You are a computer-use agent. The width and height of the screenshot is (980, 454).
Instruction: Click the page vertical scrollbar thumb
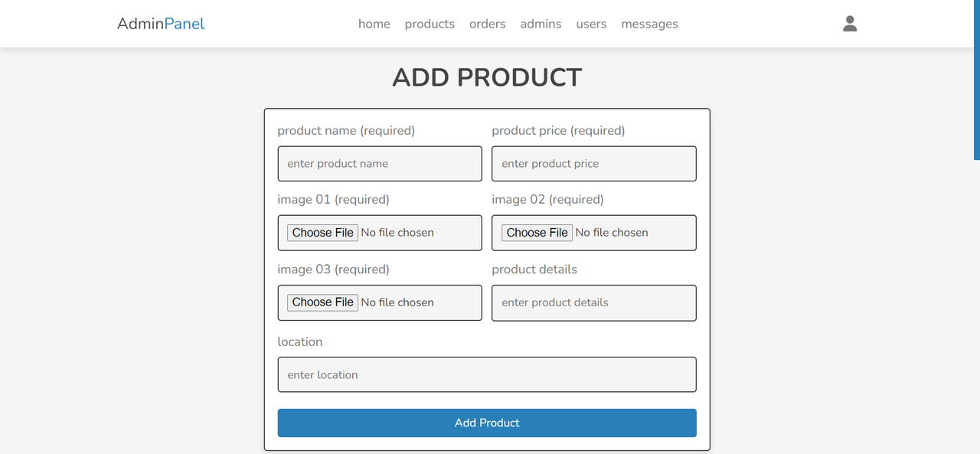click(x=977, y=80)
